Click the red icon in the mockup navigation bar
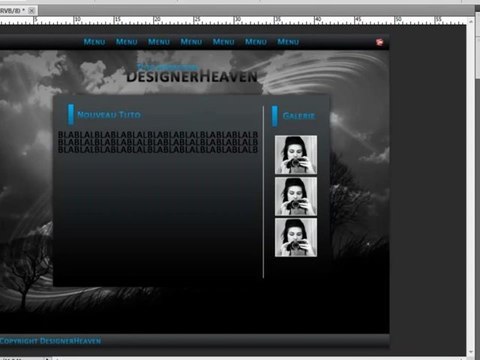The image size is (480, 360). 379,42
